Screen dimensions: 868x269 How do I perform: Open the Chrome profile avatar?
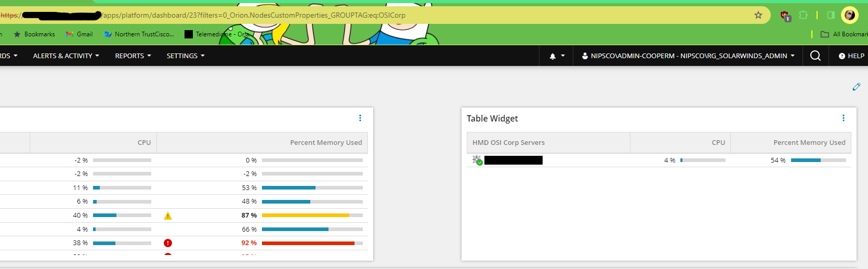click(850, 15)
